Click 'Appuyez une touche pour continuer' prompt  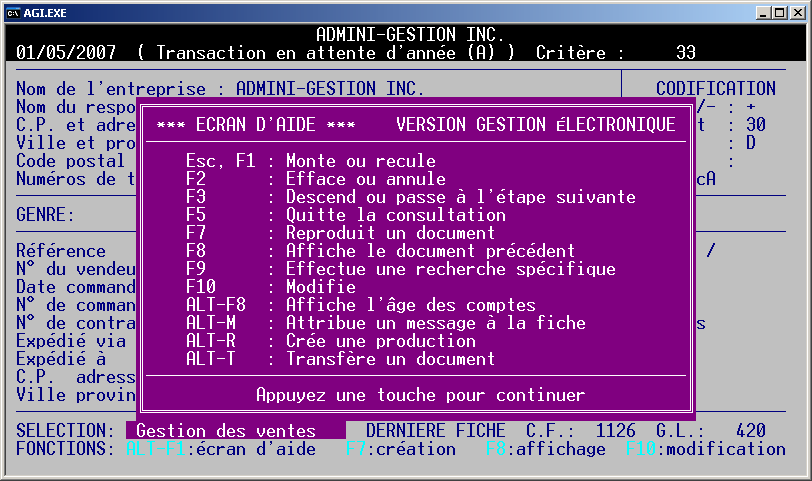(x=420, y=395)
